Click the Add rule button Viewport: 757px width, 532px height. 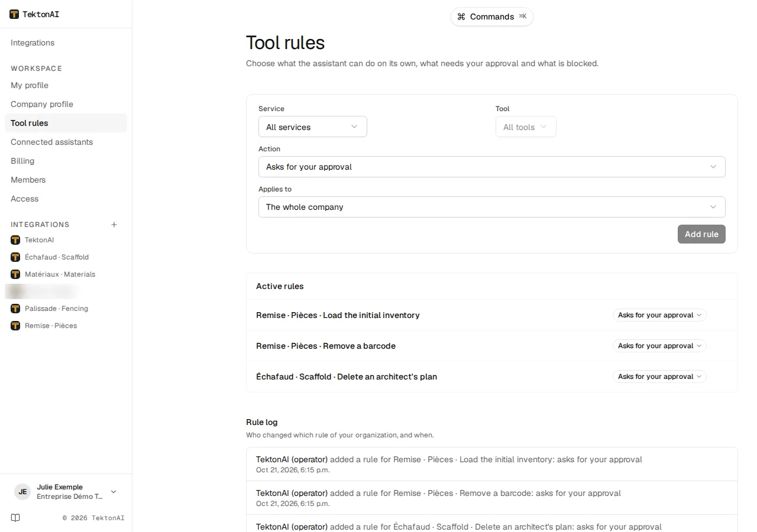(x=701, y=234)
